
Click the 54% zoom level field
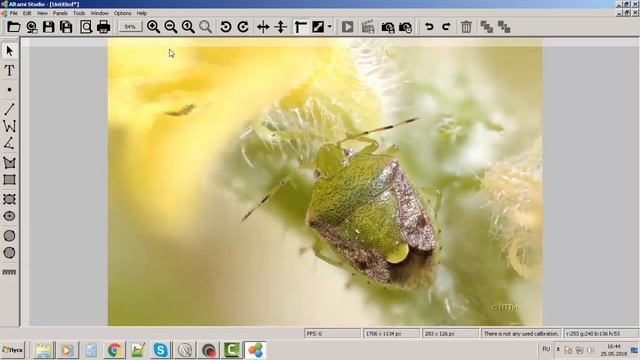pos(130,27)
